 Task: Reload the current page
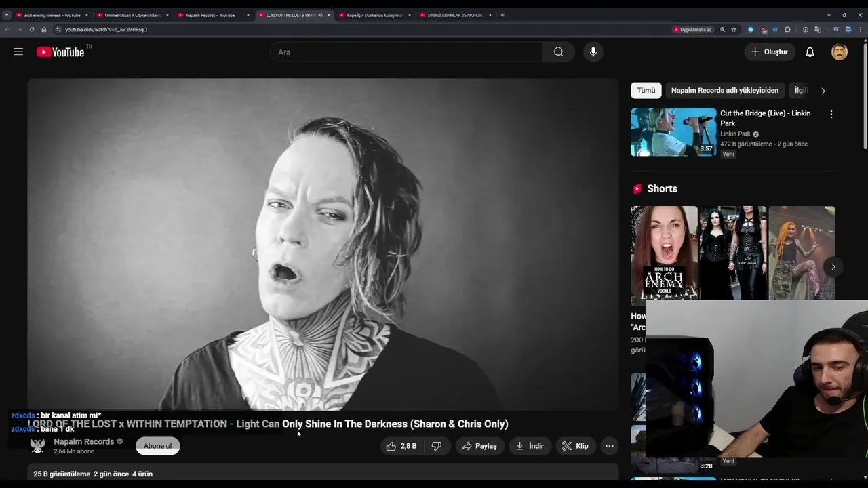point(31,29)
